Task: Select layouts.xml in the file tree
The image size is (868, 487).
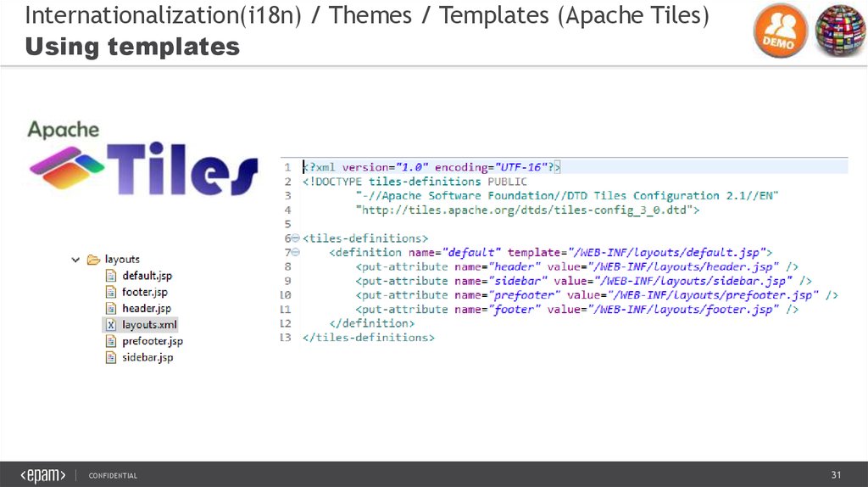Action: coord(149,324)
